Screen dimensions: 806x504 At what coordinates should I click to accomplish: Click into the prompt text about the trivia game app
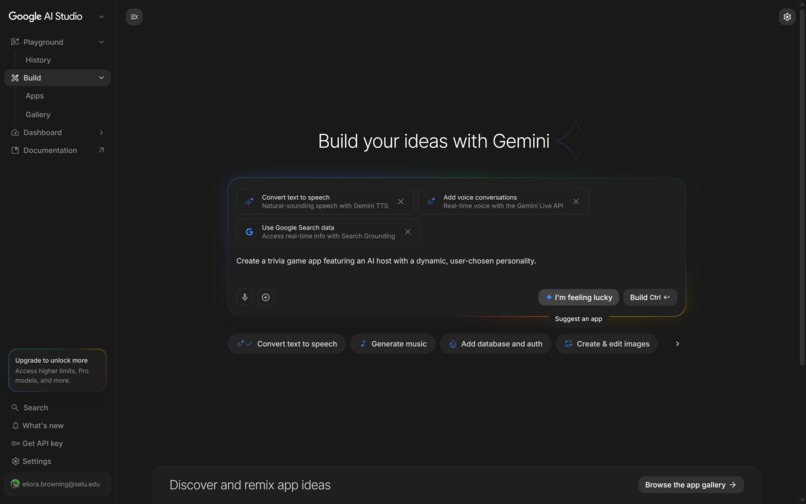[x=386, y=261]
